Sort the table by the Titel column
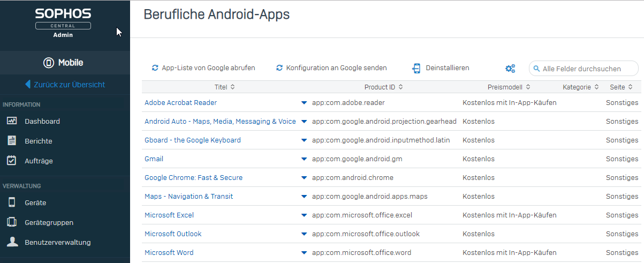This screenshot has height=263, width=644. (x=224, y=87)
